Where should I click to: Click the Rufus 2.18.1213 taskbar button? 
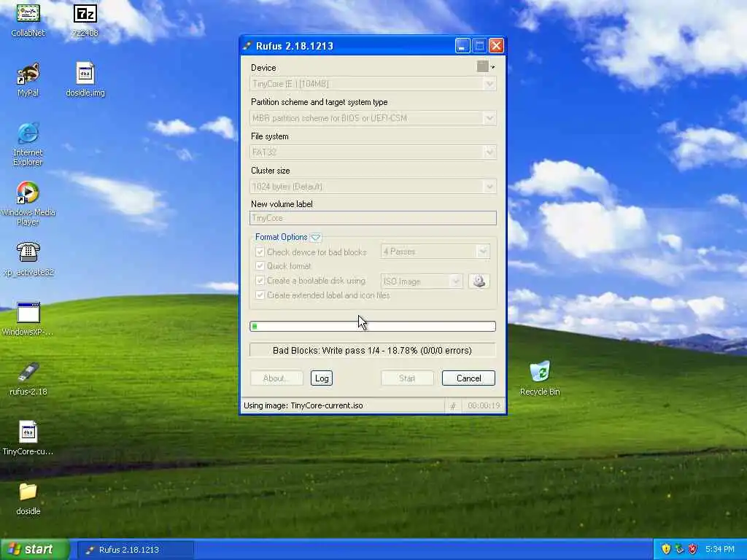(x=135, y=550)
